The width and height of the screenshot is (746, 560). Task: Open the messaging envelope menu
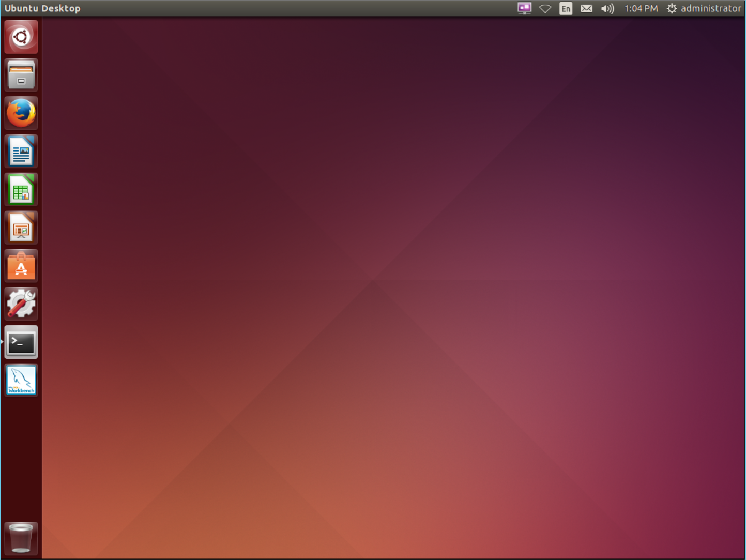(586, 8)
